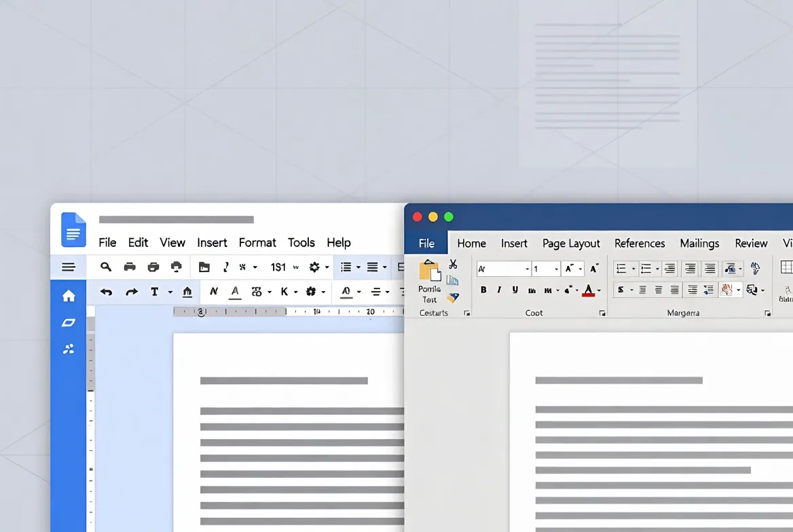
Task: Toggle underline formatting in the Word ribbon
Action: [515, 289]
